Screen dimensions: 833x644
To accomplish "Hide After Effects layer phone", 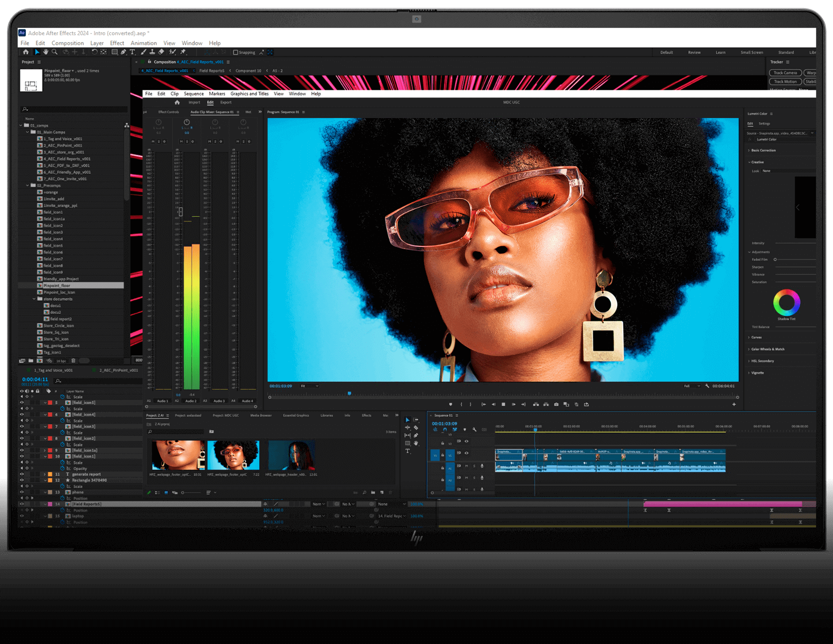I will [22, 492].
